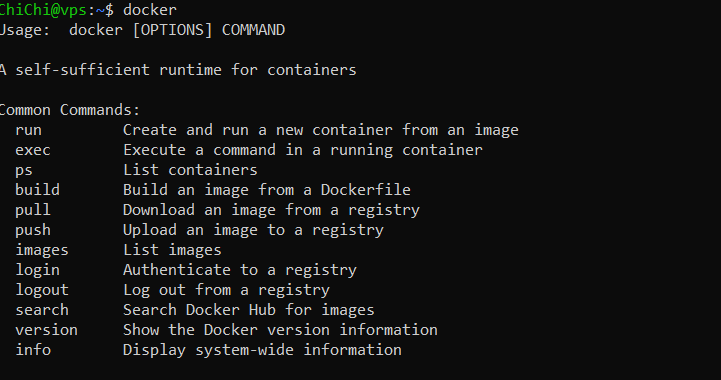Click the 'images' command entry
The image size is (721, 380).
tap(42, 250)
